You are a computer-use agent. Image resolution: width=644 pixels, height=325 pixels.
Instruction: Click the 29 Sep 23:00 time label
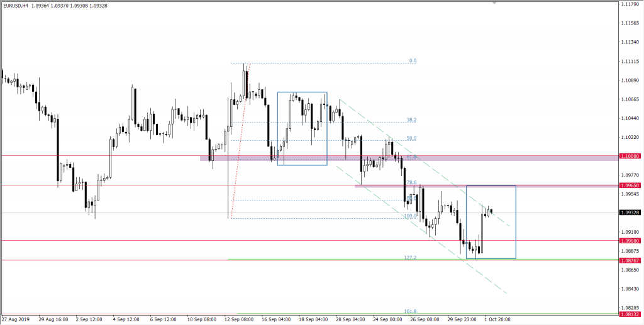(x=461, y=319)
